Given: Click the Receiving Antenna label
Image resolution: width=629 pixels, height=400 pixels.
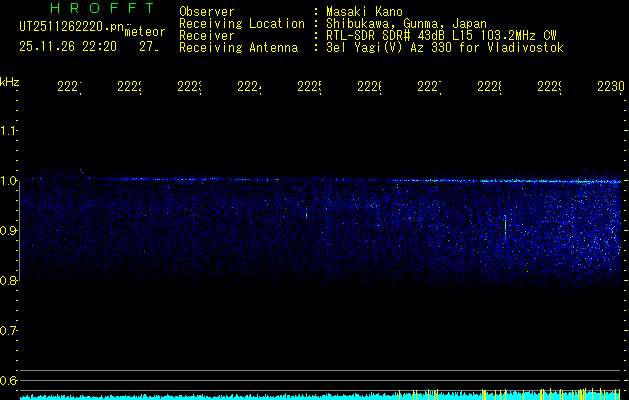Looking at the screenshot, I should [239, 48].
